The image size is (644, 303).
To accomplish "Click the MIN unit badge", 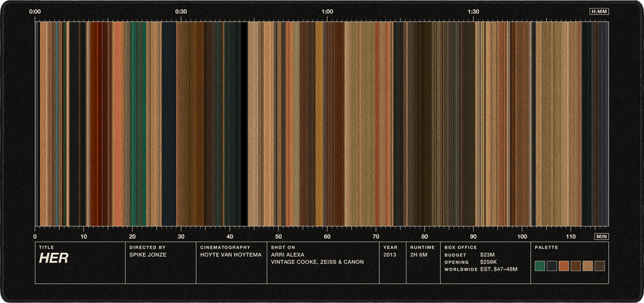I will (601, 237).
